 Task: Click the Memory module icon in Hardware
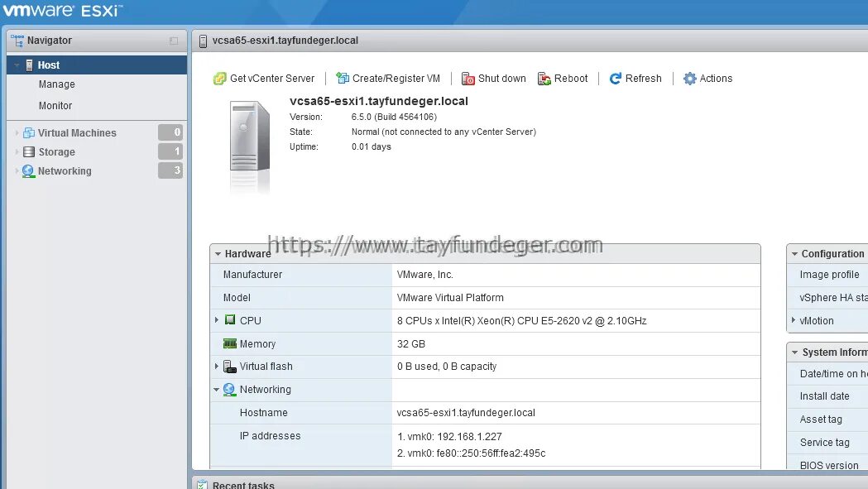tap(230, 343)
